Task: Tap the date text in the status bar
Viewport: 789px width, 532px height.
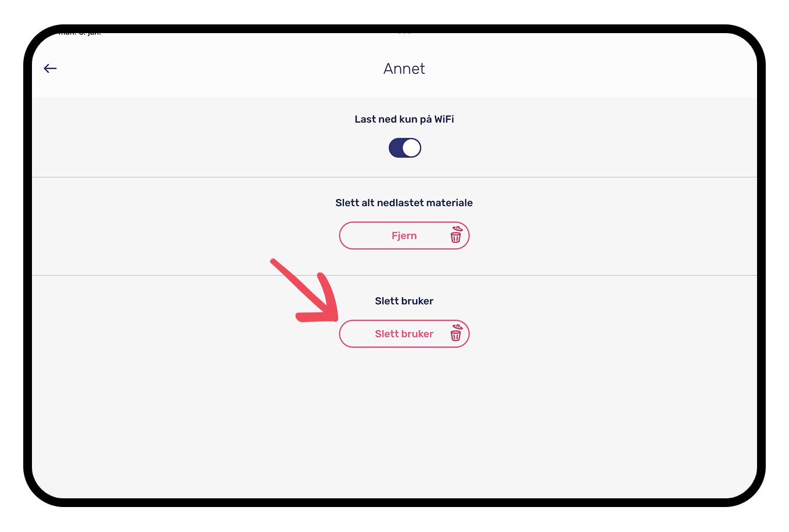Action: (x=80, y=34)
